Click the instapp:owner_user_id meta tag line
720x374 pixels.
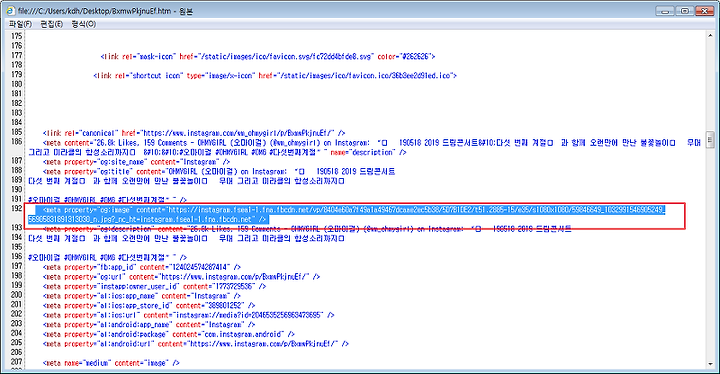click(x=154, y=286)
